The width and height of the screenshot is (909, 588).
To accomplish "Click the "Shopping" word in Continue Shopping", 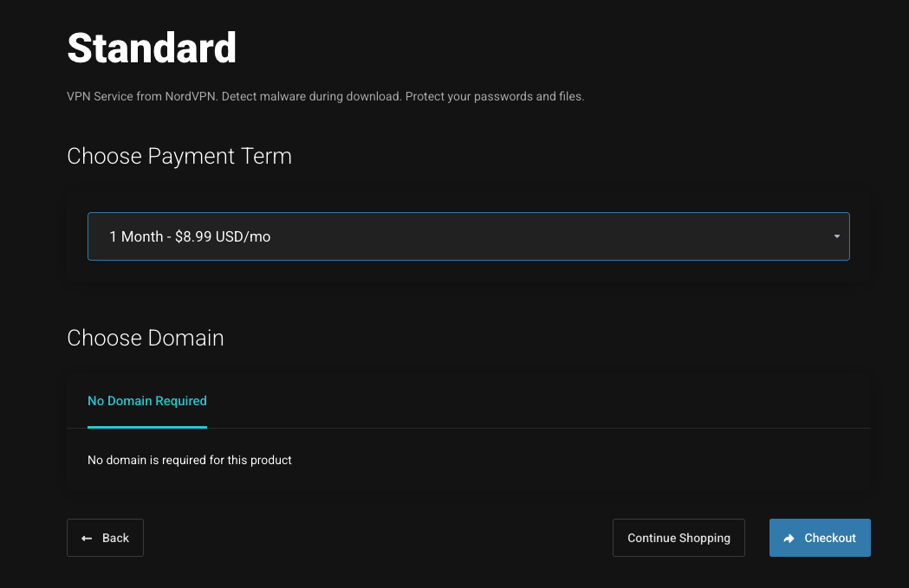I will 705,538.
